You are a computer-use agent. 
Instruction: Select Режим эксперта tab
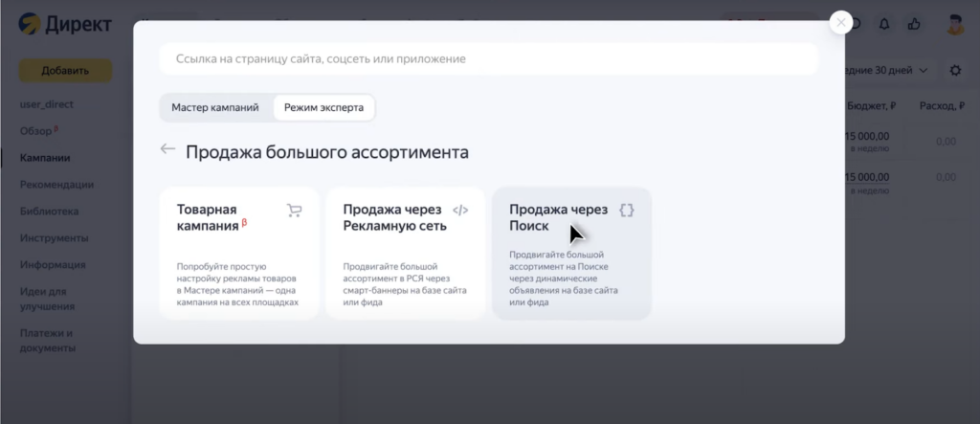coord(323,107)
